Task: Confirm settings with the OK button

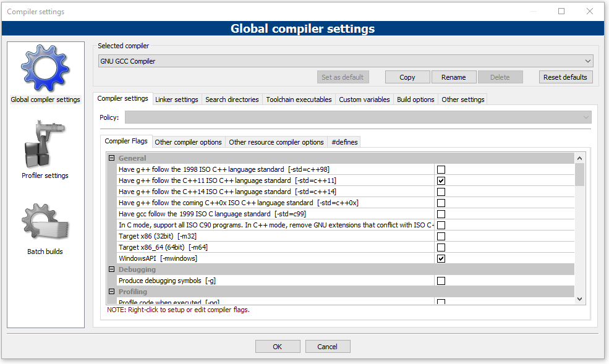Action: pyautogui.click(x=278, y=347)
